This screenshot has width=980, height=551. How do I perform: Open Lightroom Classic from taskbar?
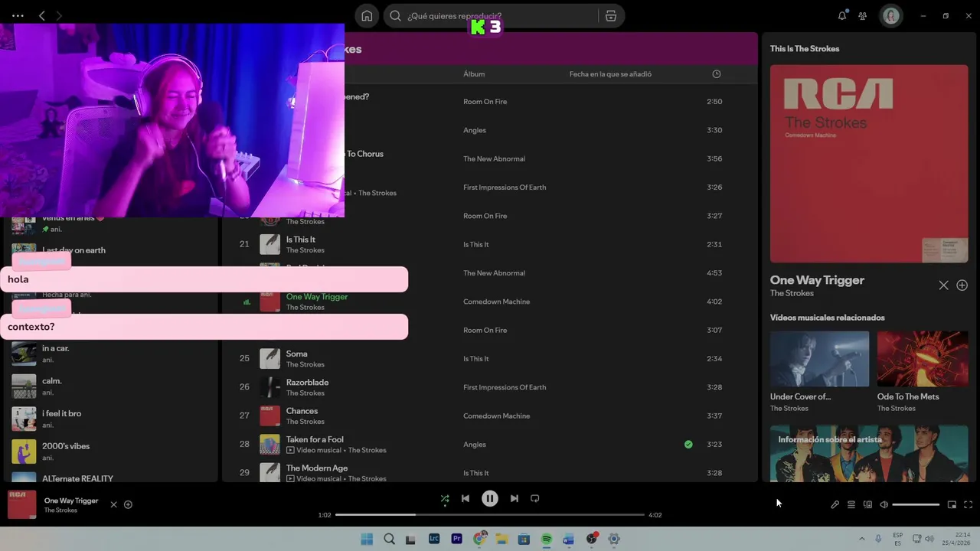(434, 539)
